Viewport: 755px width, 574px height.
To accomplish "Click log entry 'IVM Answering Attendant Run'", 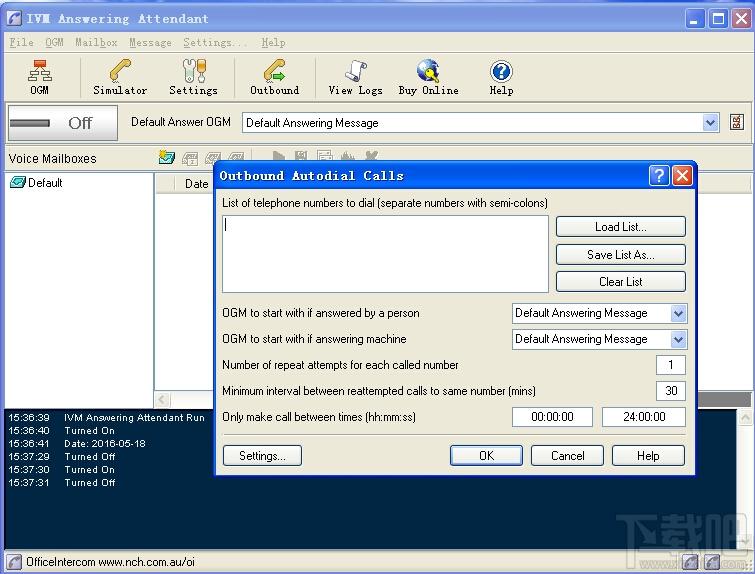I will 134,417.
